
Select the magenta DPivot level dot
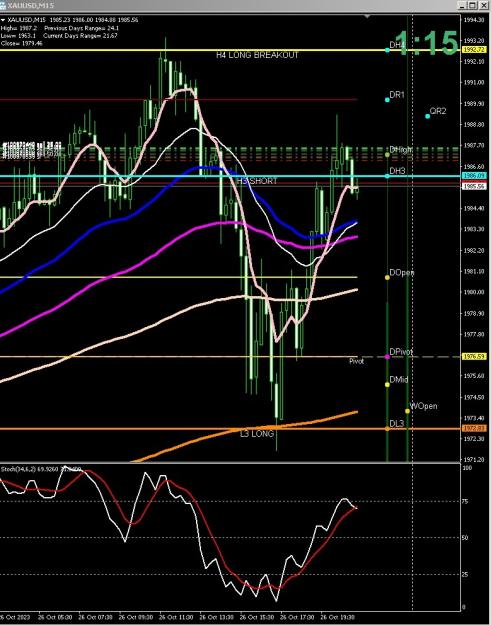387,357
